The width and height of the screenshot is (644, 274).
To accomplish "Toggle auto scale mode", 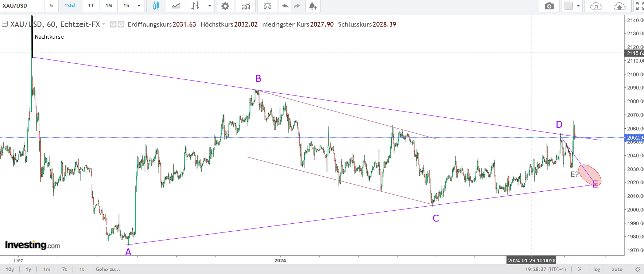I will tap(617, 270).
